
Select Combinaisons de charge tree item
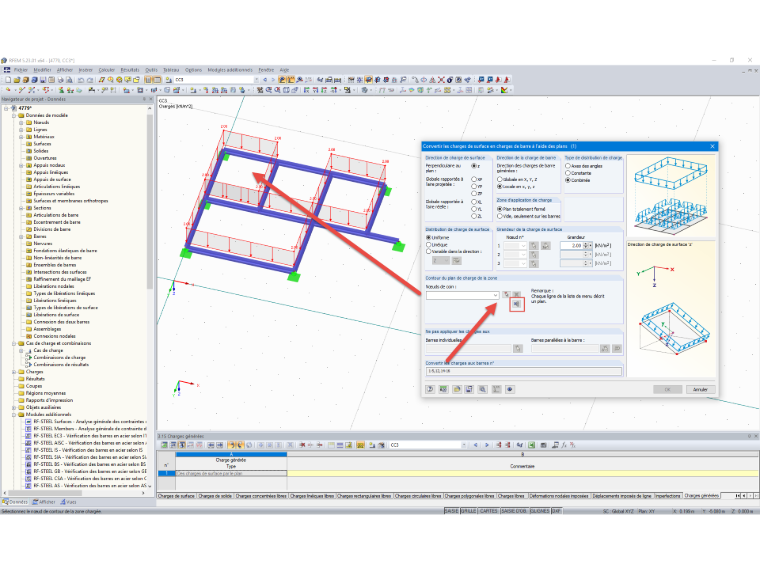click(x=60, y=357)
